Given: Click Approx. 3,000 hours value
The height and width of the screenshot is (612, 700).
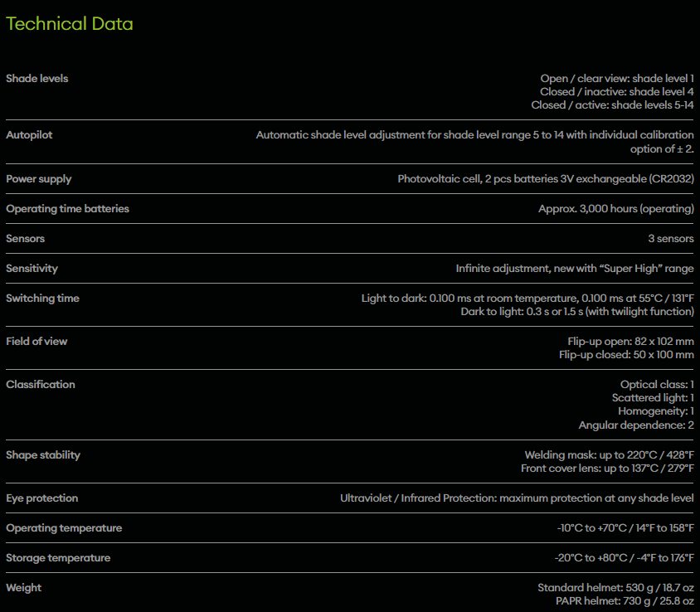Looking at the screenshot, I should coord(616,209).
